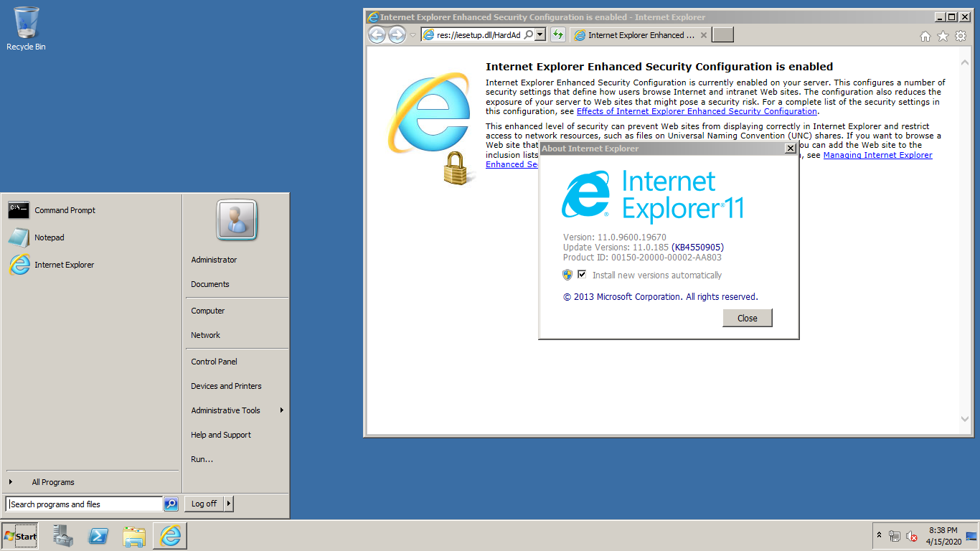This screenshot has width=980, height=551.
Task: Click the Show desktop icon at taskbar end
Action: [972, 536]
